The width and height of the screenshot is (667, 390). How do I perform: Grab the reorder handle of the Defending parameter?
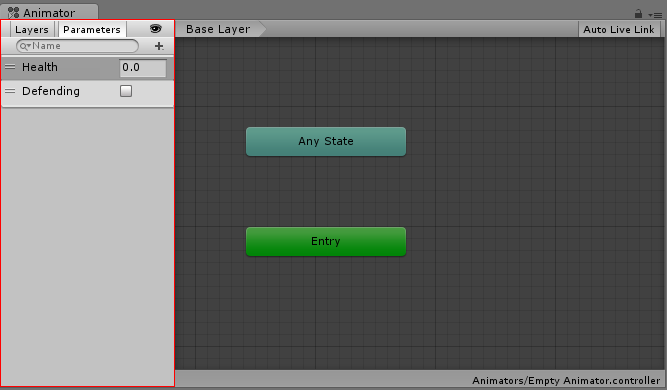pos(10,91)
